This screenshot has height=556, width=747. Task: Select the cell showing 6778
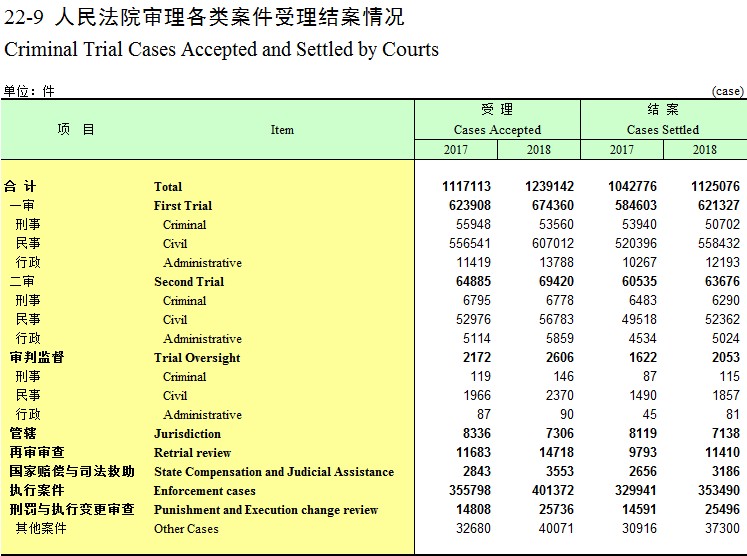pos(560,301)
